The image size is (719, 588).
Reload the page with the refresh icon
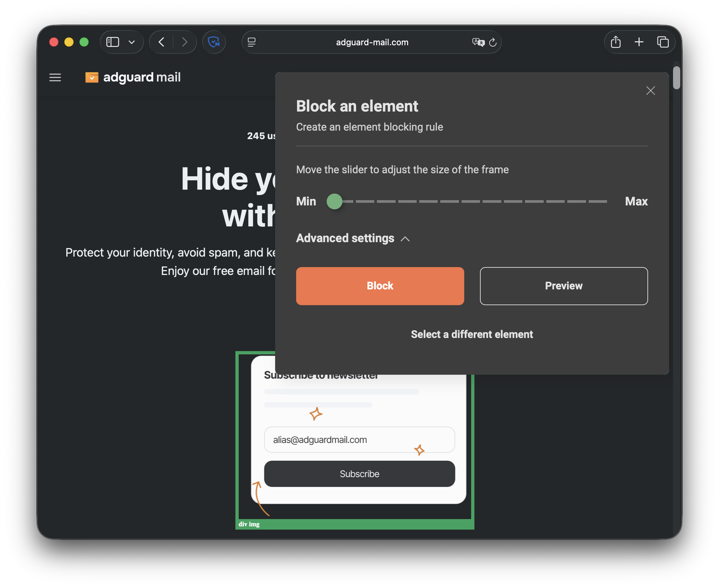coord(493,42)
